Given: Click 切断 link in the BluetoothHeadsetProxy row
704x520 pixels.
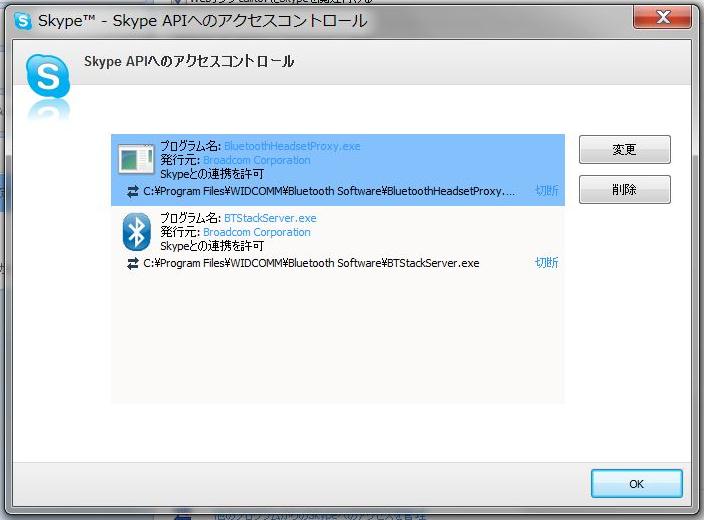Looking at the screenshot, I should point(547,190).
